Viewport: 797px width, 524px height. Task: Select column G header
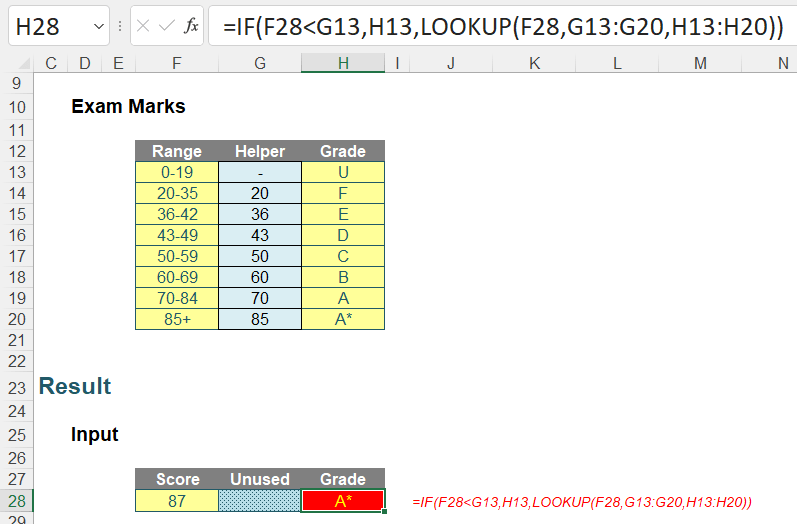point(259,64)
